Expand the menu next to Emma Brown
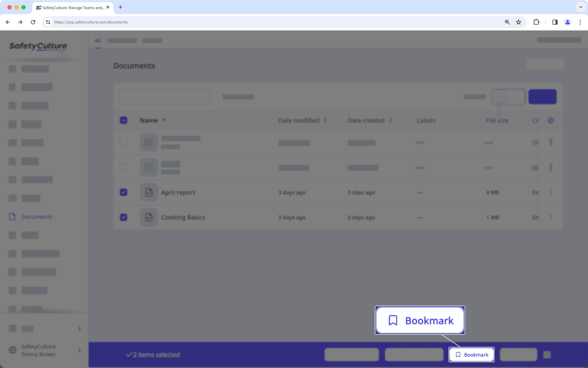The height and width of the screenshot is (368, 588). coord(79,350)
